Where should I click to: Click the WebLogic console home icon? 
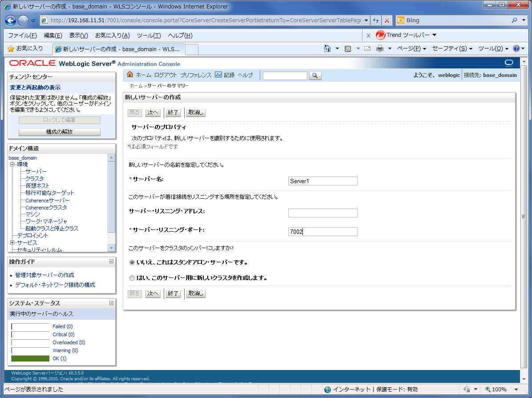(x=130, y=74)
